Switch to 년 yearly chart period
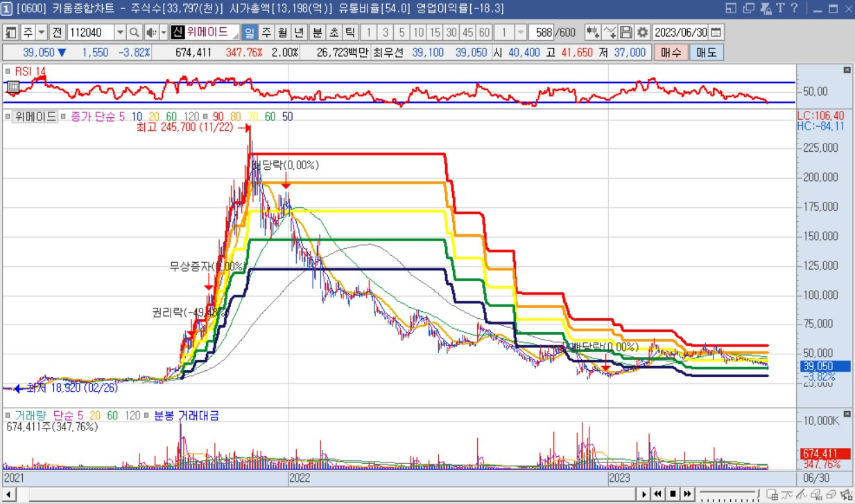Image resolution: width=855 pixels, height=504 pixels. (300, 33)
